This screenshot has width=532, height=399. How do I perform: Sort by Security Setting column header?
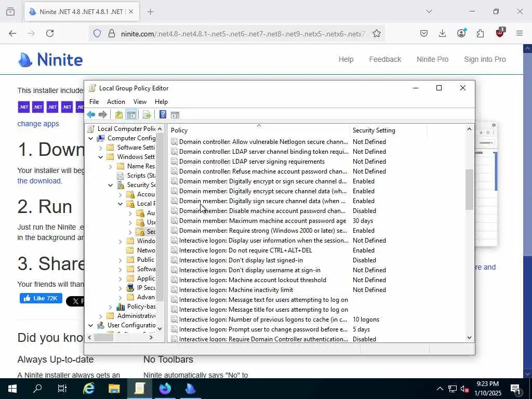pos(388,130)
